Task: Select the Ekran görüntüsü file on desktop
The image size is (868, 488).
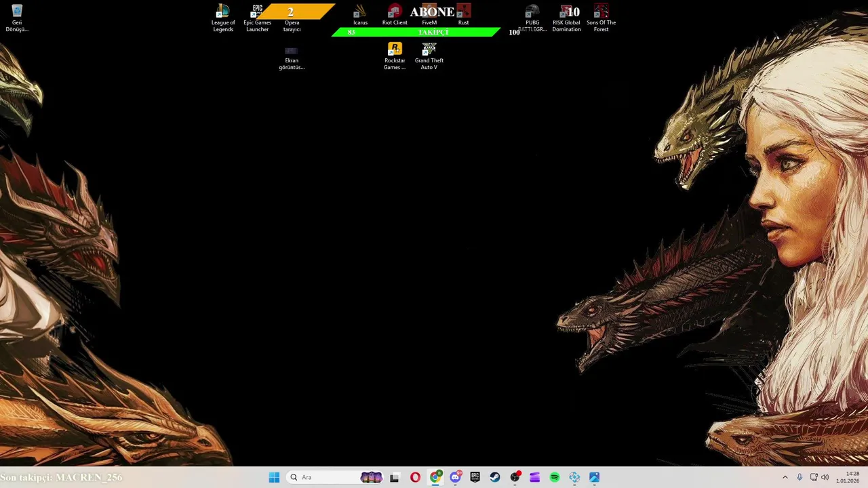Action: (292, 57)
